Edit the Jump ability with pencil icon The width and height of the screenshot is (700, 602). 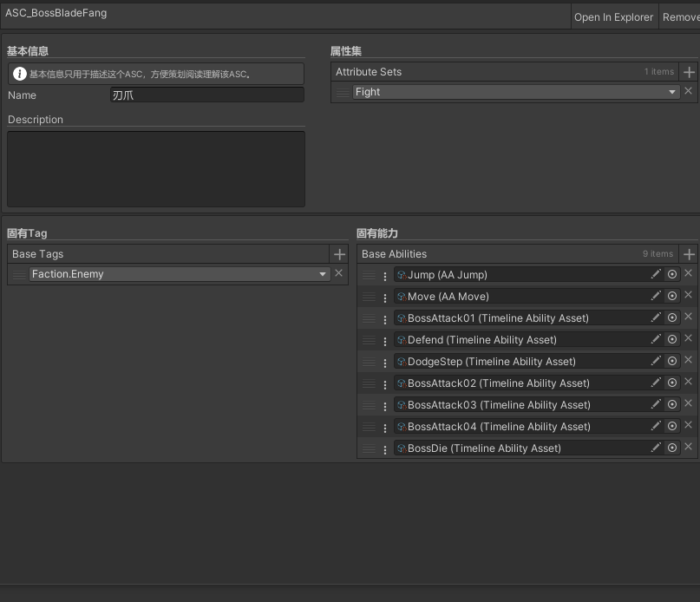pyautogui.click(x=656, y=274)
